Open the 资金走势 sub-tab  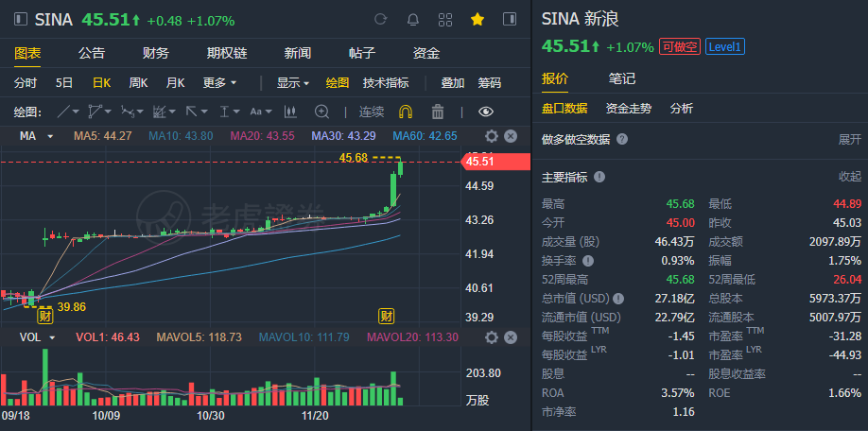tap(628, 109)
